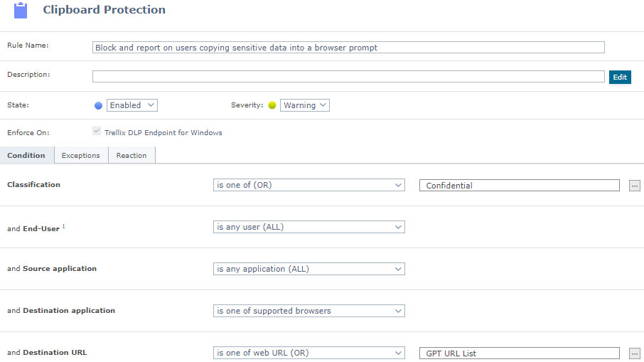Open the End-User 'is any user (ALL)' dropdown
The width and height of the screenshot is (644, 362).
pos(308,227)
